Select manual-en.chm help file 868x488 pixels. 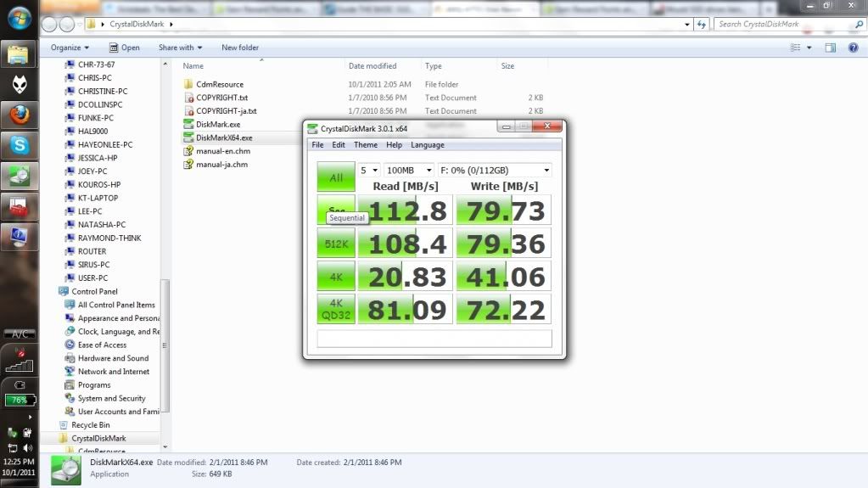point(223,151)
